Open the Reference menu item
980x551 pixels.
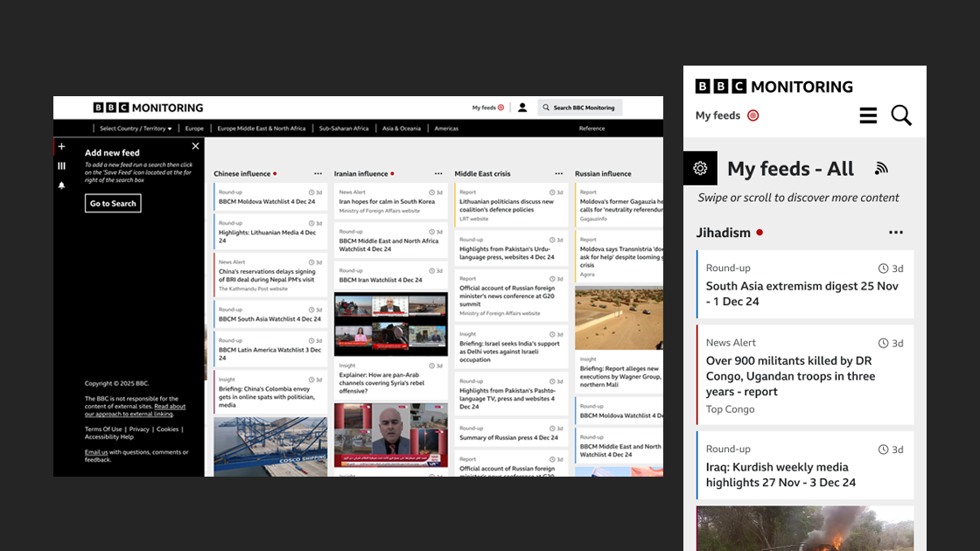coord(591,128)
